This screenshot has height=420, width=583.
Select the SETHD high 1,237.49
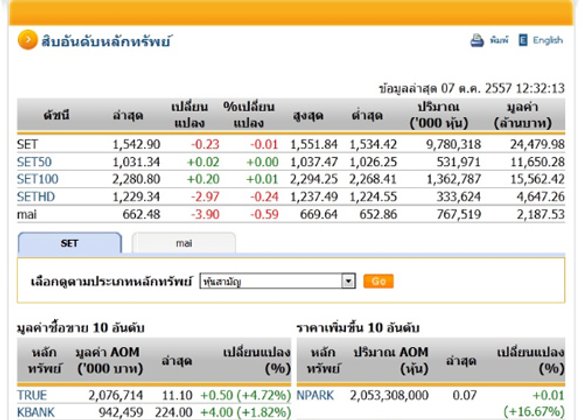tap(314, 197)
